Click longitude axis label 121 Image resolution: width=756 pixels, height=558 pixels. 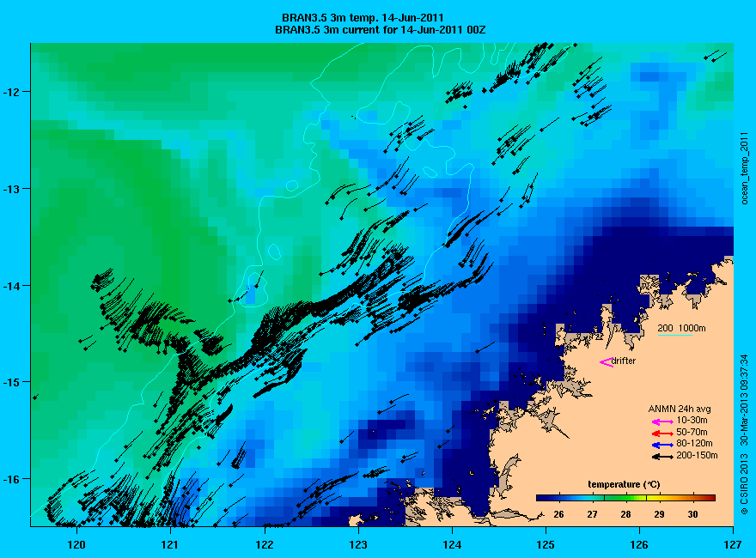coord(170,545)
